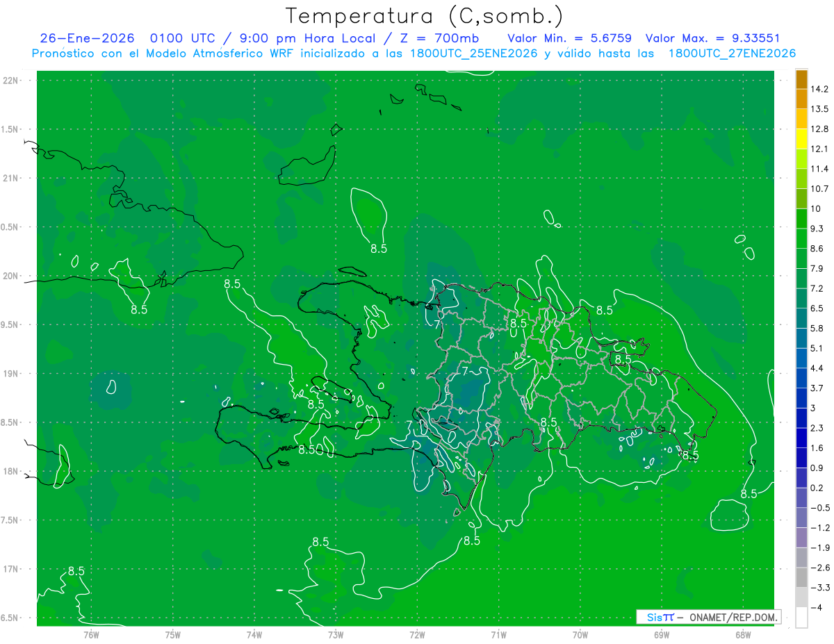Viewport: 834px width, 644px height.
Task: Click the "0.9" colour bar label
Action: 817,468
